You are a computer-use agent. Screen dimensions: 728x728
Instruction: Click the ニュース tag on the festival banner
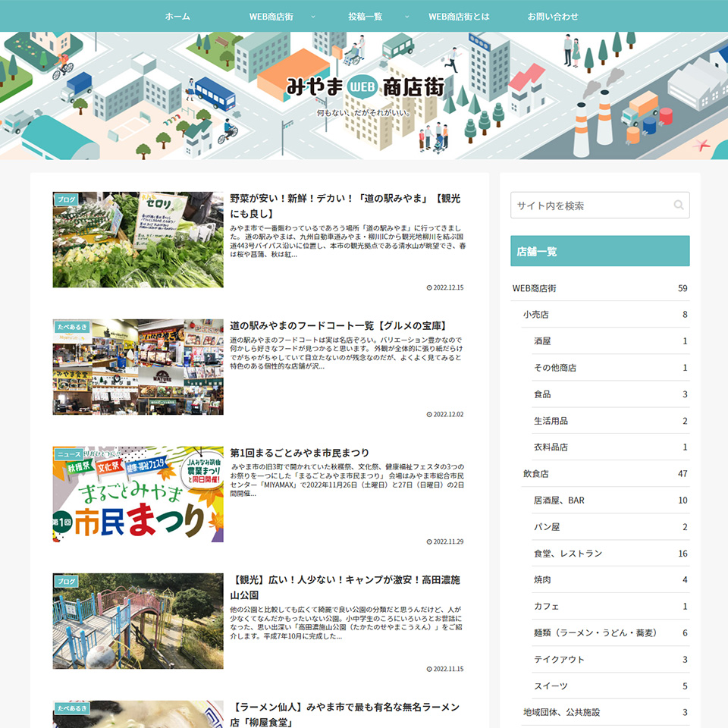(69, 454)
